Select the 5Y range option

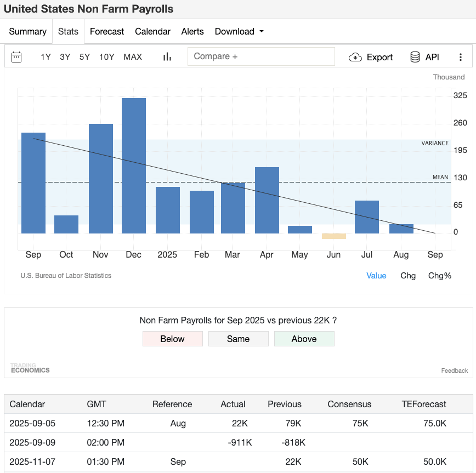point(84,56)
